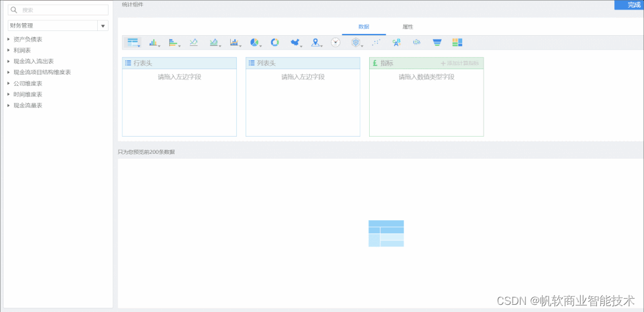644x312 pixels.
Task: Select the cross table chart type icon
Action: coord(132,42)
